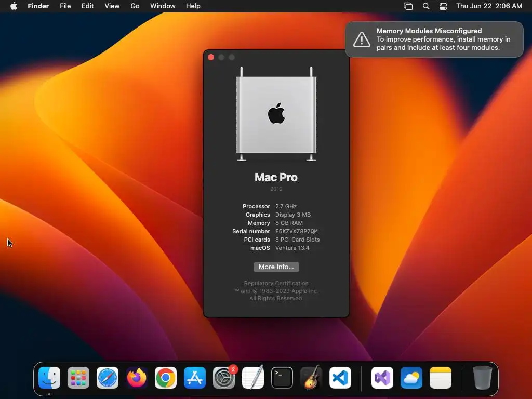Image resolution: width=532 pixels, height=399 pixels.
Task: Click the 8 PCI Card Slots value
Action: tap(298, 240)
